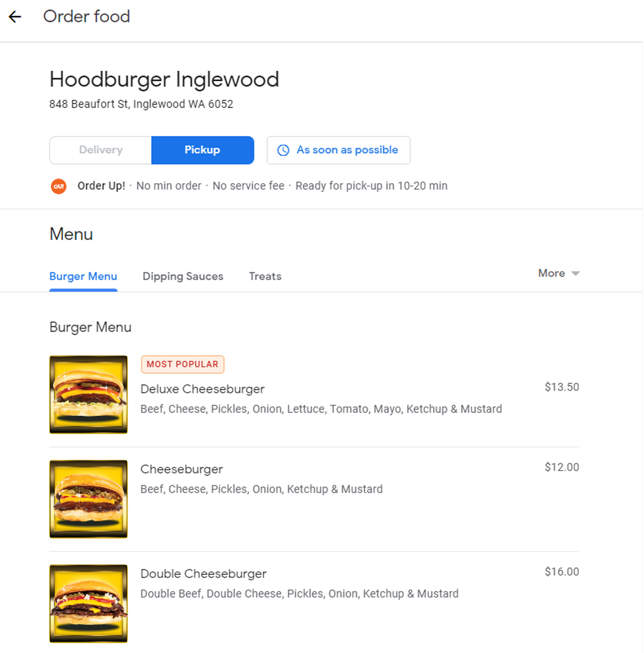Open the Burger Menu tab
The width and height of the screenshot is (644, 653).
point(83,276)
